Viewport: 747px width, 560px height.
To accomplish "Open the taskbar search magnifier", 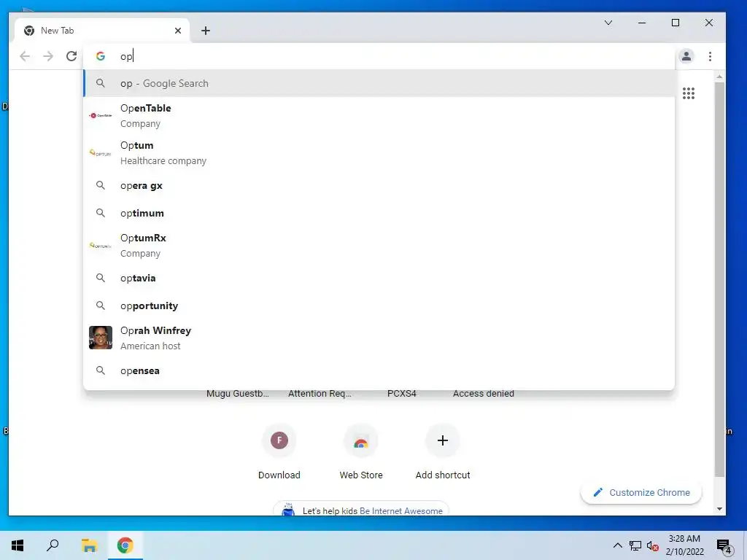I will click(x=53, y=545).
